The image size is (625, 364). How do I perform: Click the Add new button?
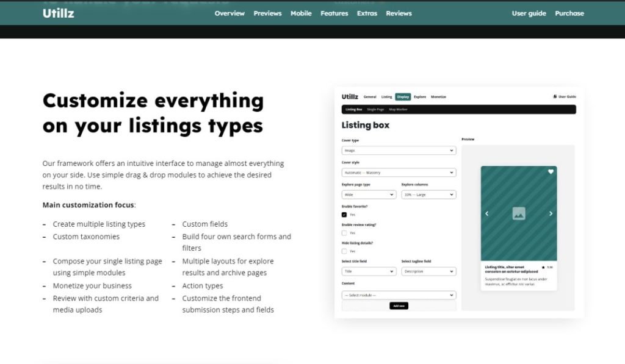[399, 306]
